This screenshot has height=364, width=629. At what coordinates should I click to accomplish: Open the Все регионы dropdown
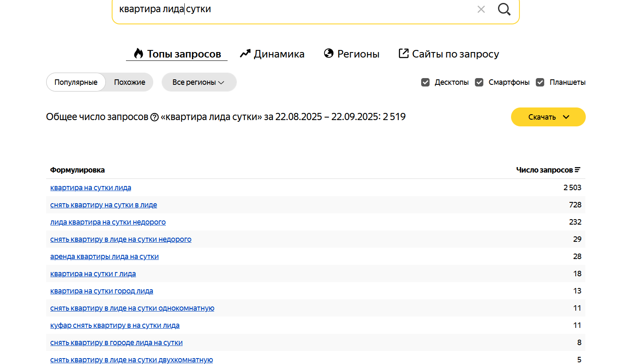point(199,82)
